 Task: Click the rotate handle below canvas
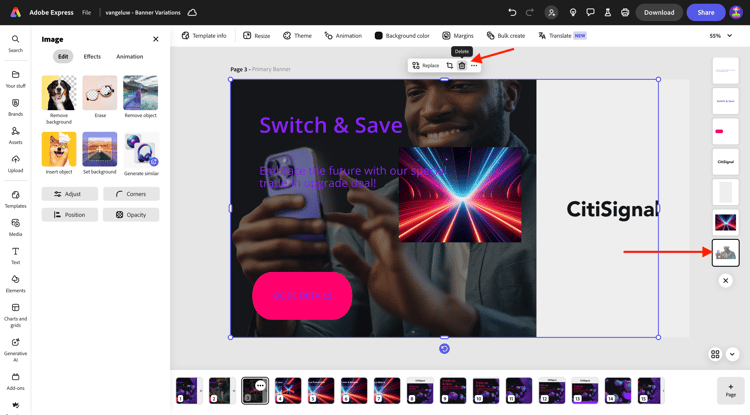tap(444, 349)
